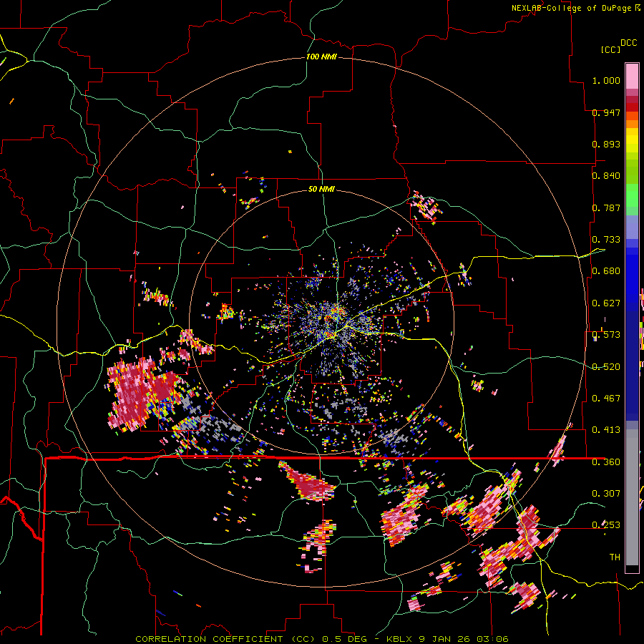644x644 pixels.
Task: Select the 0.360 scale value
Action: 606,462
